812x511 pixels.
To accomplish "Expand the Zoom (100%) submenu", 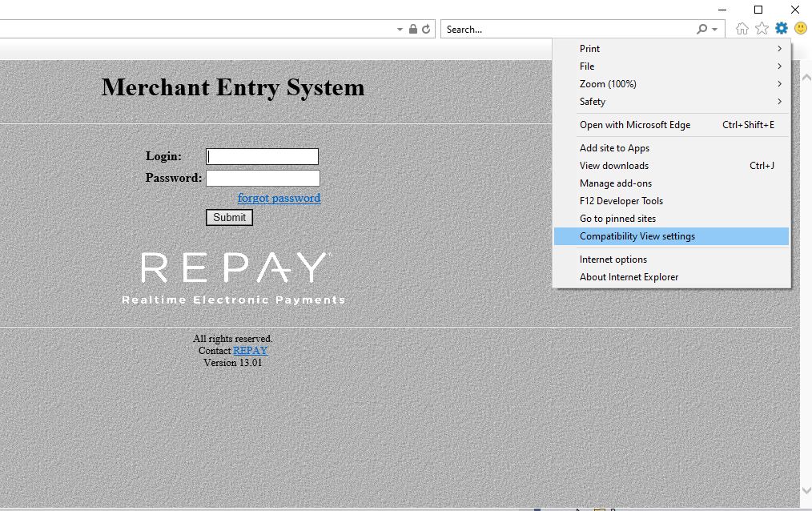I will coord(671,84).
